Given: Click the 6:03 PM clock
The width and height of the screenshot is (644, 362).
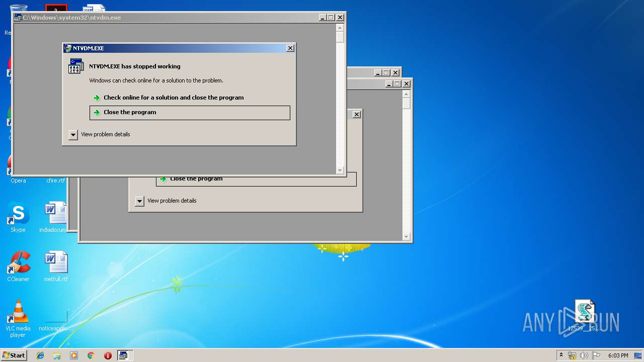Looking at the screenshot, I should pyautogui.click(x=618, y=355).
